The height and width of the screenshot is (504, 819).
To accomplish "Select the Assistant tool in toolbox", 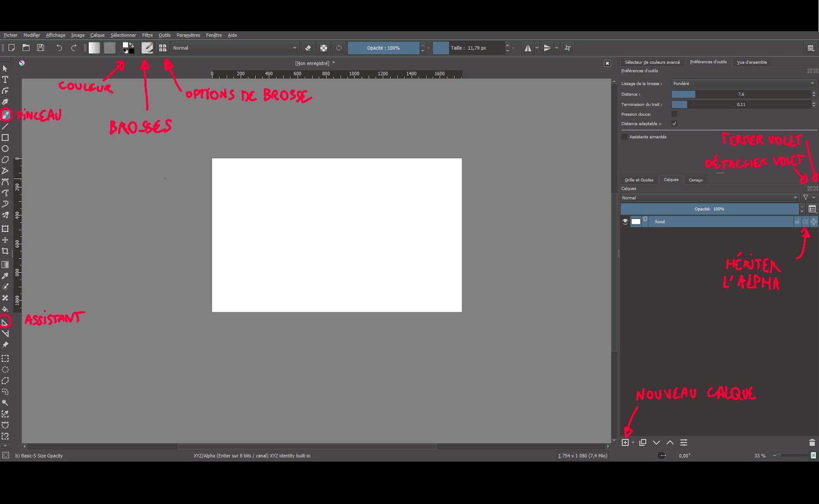I will point(5,322).
